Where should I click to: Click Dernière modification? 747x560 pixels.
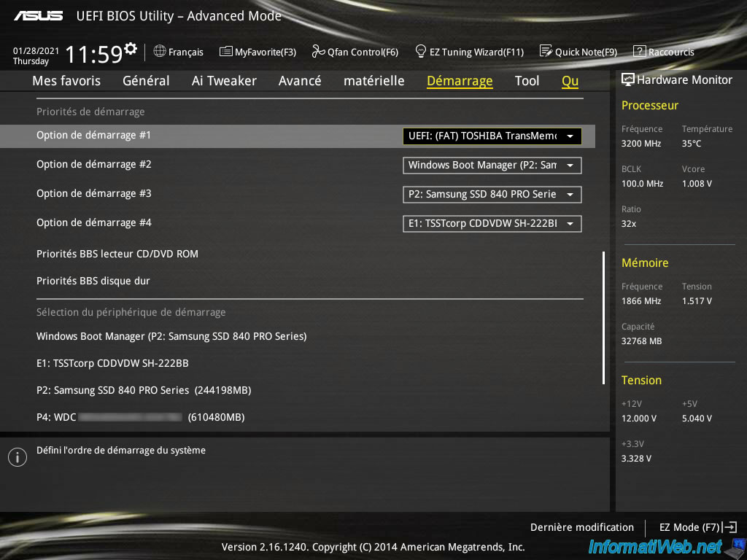pyautogui.click(x=581, y=527)
